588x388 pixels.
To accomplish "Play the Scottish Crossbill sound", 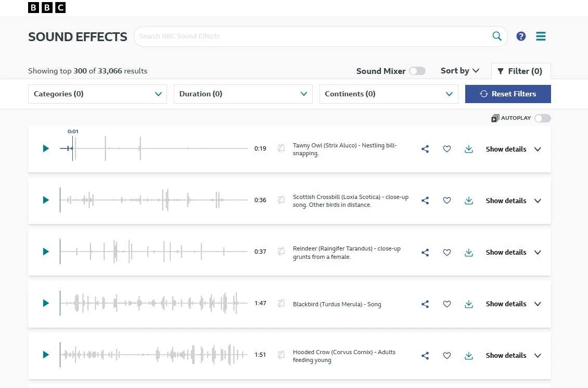I will [x=46, y=200].
